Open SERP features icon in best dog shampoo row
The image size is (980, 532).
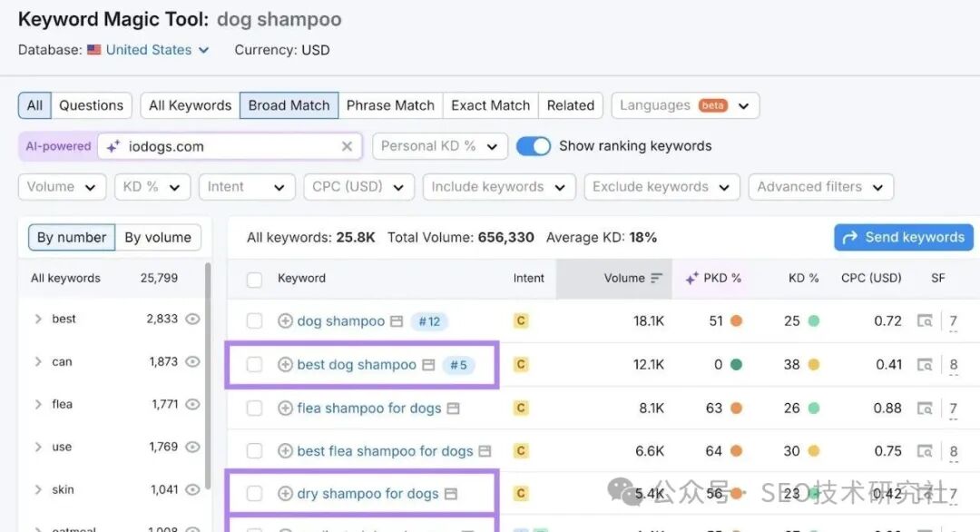[925, 365]
